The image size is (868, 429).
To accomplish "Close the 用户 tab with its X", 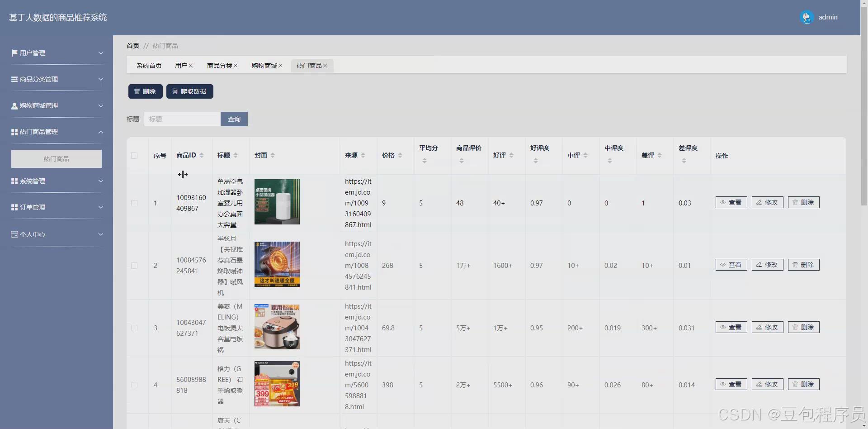I will click(x=191, y=66).
